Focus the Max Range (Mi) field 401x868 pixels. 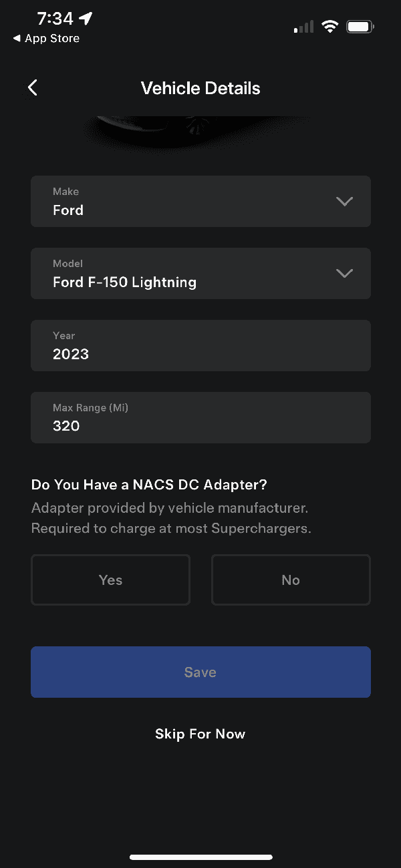point(200,418)
